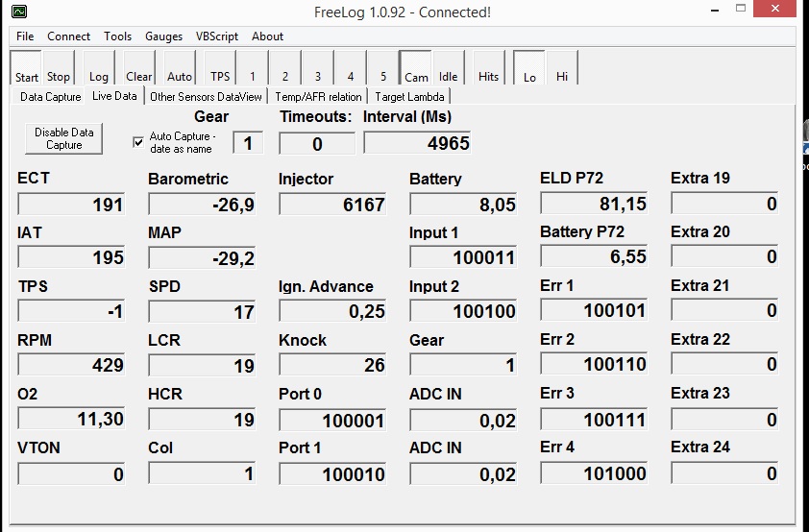Open the Other Sensors DataView tab
The image size is (809, 532).
coord(206,97)
